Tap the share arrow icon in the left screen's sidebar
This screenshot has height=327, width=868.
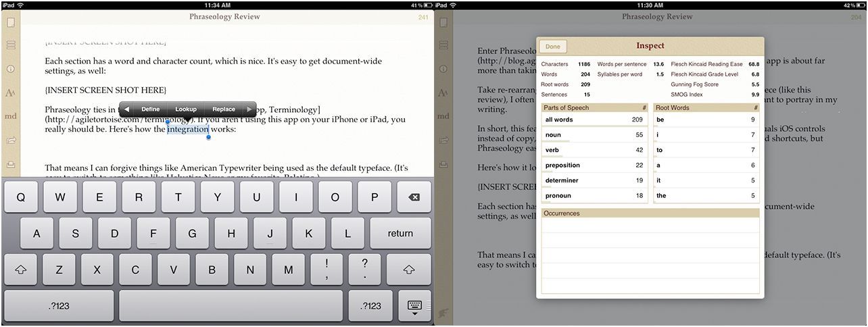pyautogui.click(x=10, y=141)
